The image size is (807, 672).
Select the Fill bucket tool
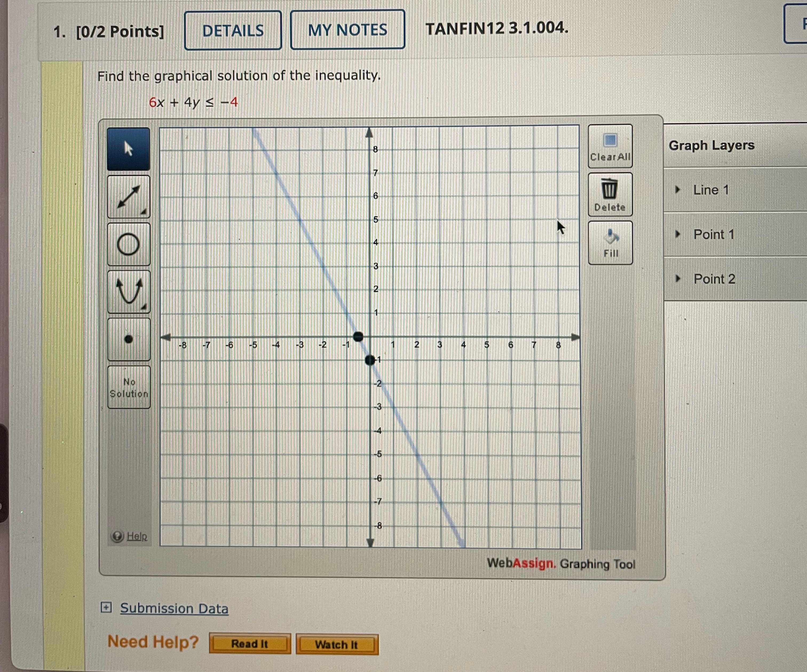[610, 243]
